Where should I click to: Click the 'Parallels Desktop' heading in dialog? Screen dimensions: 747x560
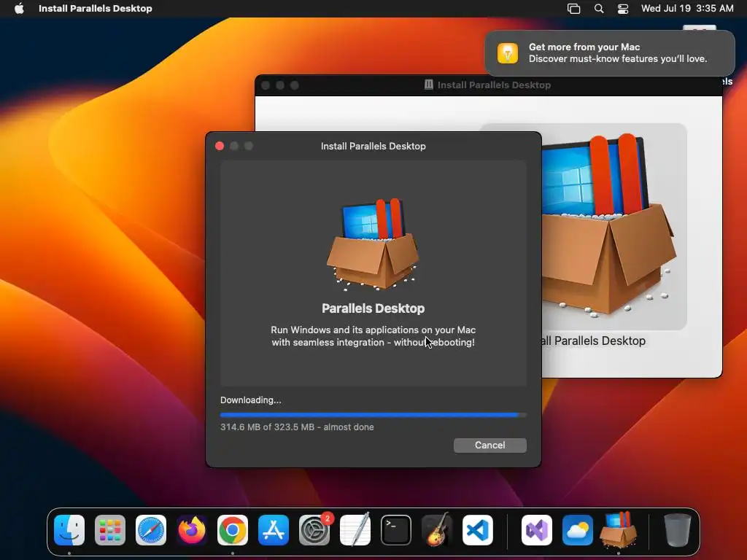pyautogui.click(x=373, y=308)
